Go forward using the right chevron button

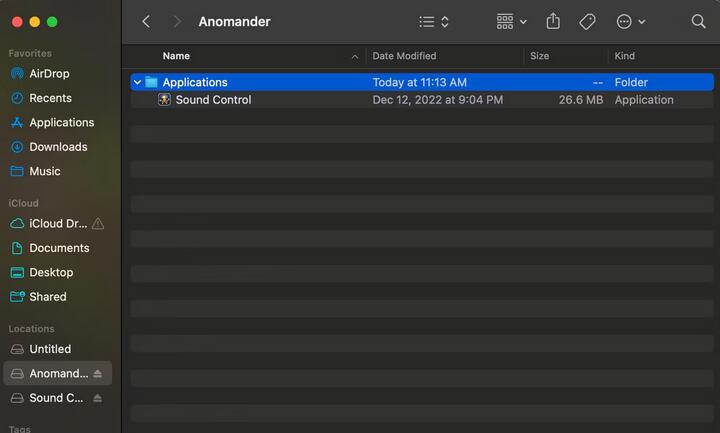[x=176, y=22]
